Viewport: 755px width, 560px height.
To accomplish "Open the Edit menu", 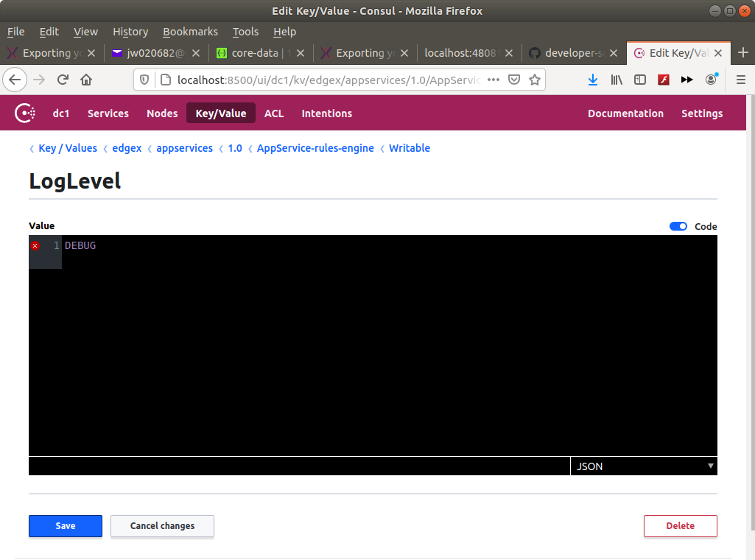I will [49, 32].
